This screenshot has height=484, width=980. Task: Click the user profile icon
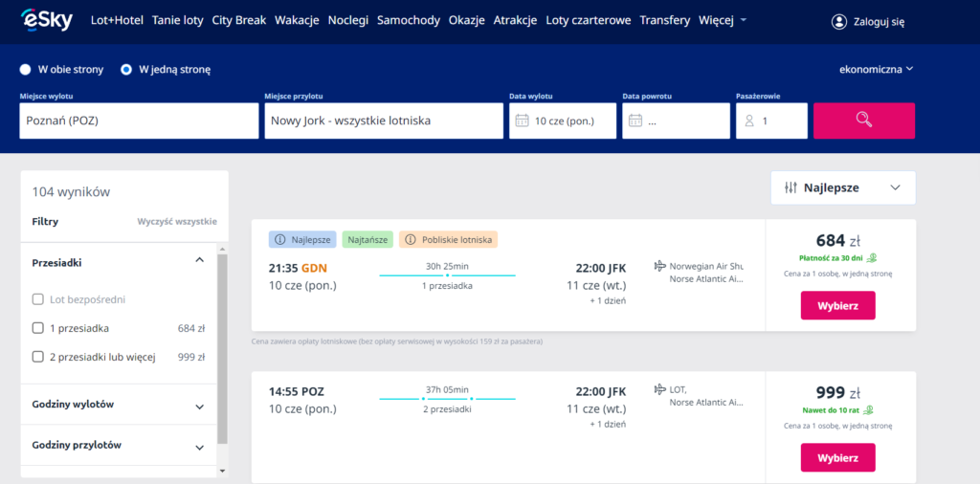(x=839, y=21)
